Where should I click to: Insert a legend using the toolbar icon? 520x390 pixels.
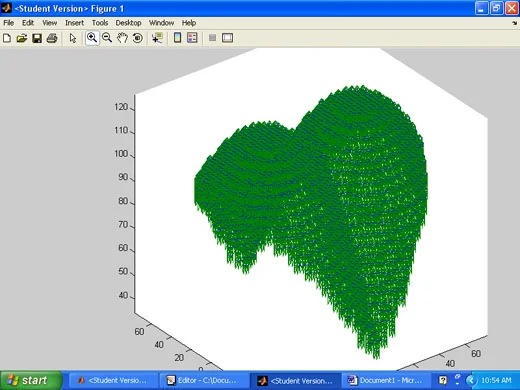point(192,38)
